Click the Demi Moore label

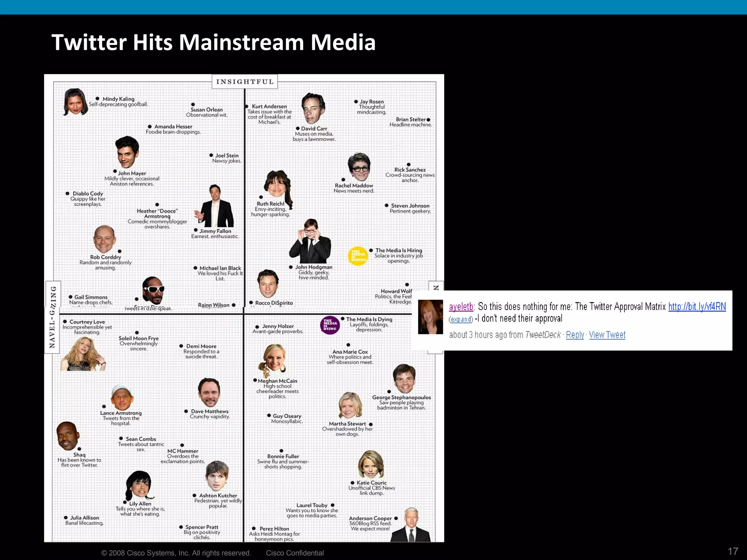pyautogui.click(x=201, y=346)
